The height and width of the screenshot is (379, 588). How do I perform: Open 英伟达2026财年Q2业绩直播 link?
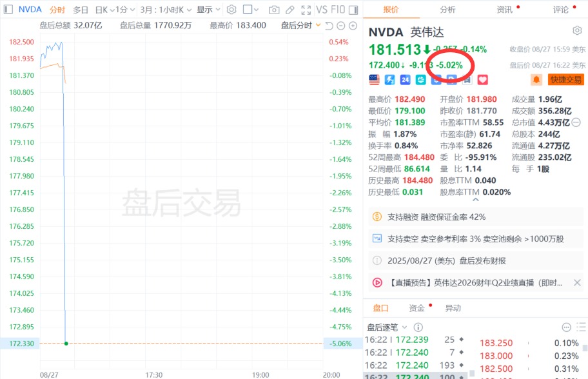475,283
